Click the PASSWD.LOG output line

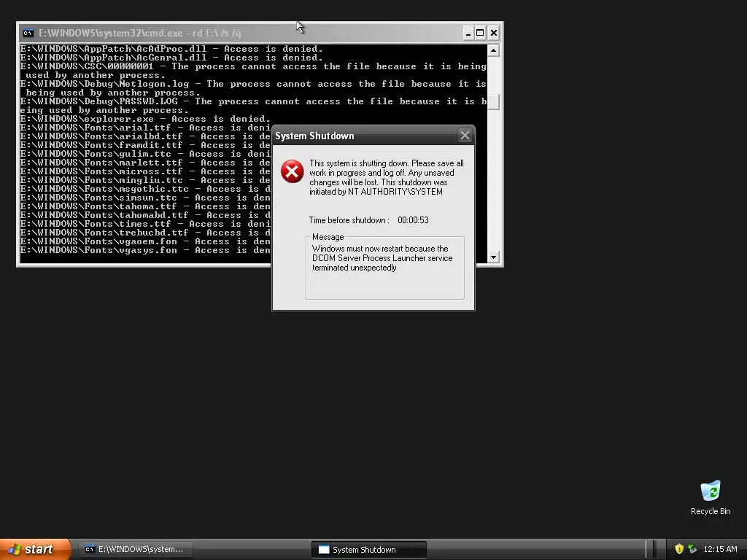pyautogui.click(x=253, y=106)
